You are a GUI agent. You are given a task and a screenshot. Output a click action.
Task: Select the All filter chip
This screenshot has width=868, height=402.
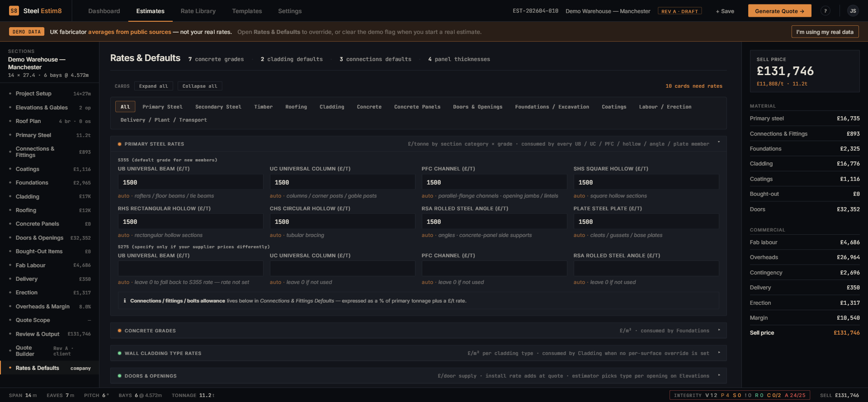pos(125,107)
